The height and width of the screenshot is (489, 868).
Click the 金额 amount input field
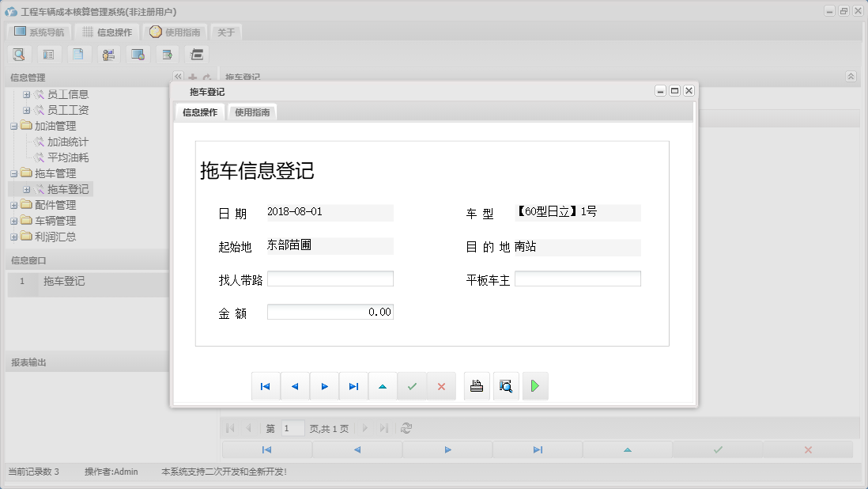point(330,311)
